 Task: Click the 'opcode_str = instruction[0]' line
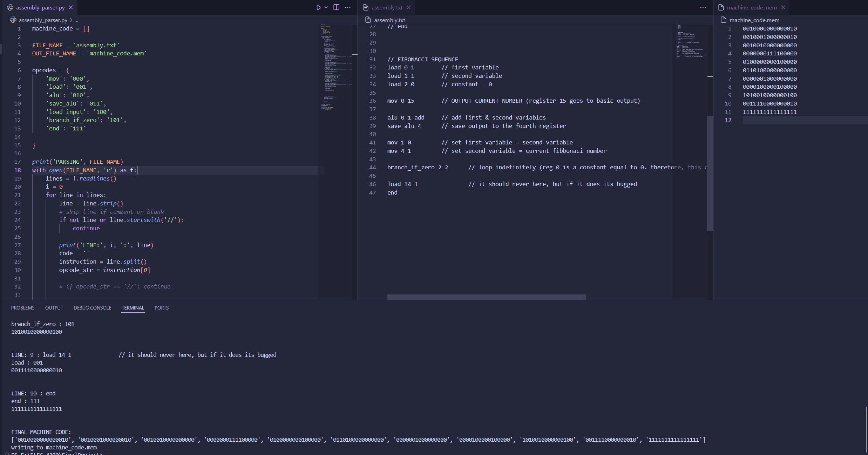coord(104,270)
